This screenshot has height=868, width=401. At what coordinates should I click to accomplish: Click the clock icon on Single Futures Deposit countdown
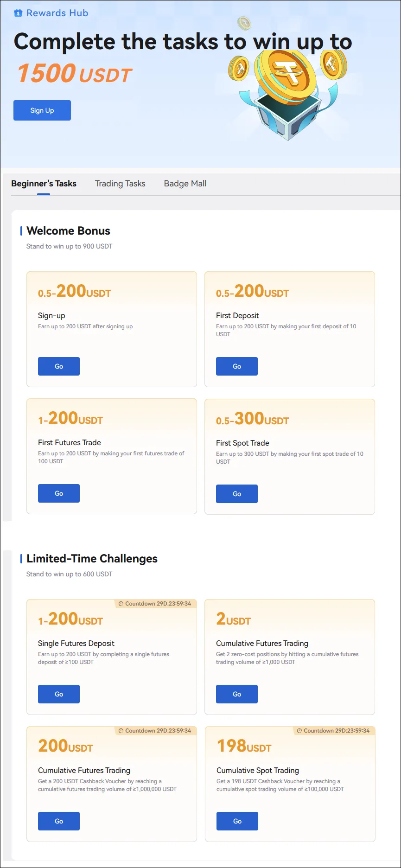pyautogui.click(x=121, y=604)
